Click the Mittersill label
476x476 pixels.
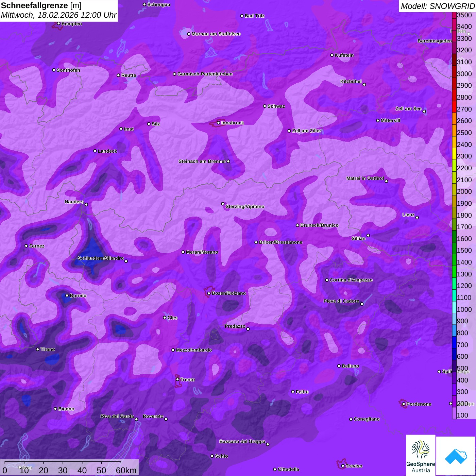tap(391, 120)
